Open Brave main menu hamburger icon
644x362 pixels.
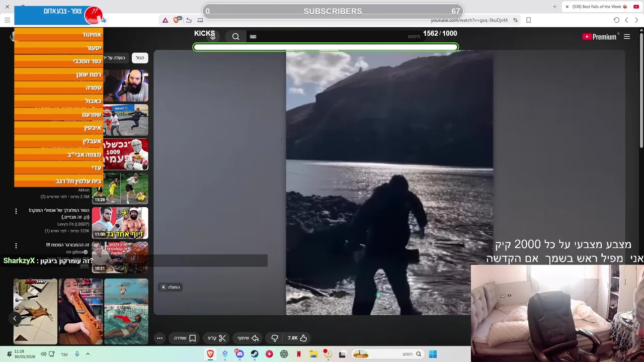click(7, 20)
